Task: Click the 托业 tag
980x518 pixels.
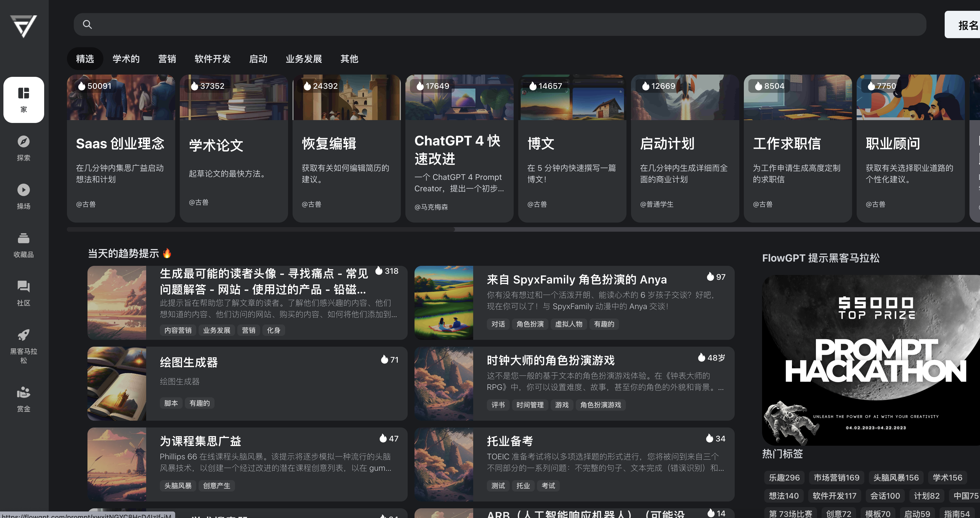Action: point(523,486)
